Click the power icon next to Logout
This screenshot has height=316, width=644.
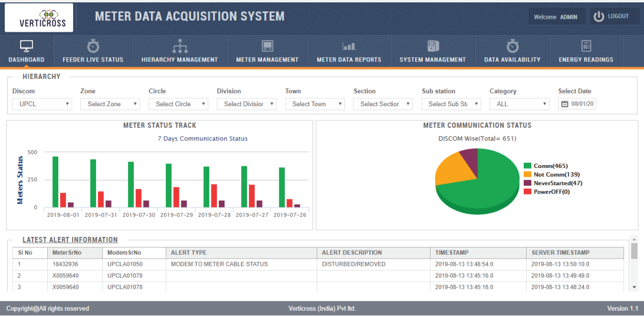(599, 17)
